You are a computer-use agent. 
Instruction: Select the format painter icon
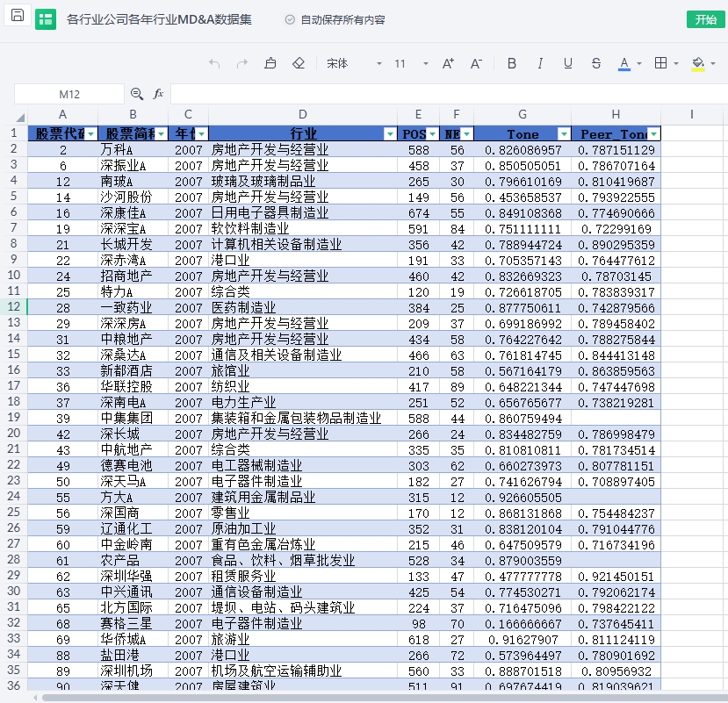tap(270, 63)
